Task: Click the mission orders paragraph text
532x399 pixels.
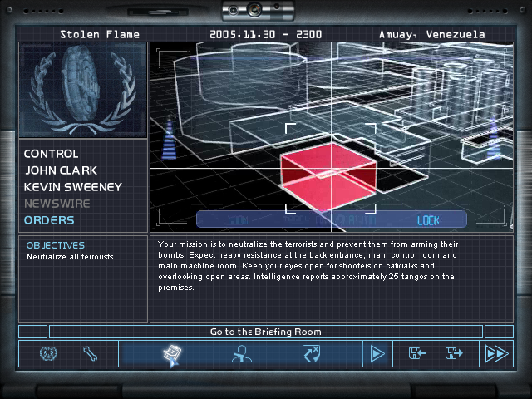Action: tap(308, 266)
